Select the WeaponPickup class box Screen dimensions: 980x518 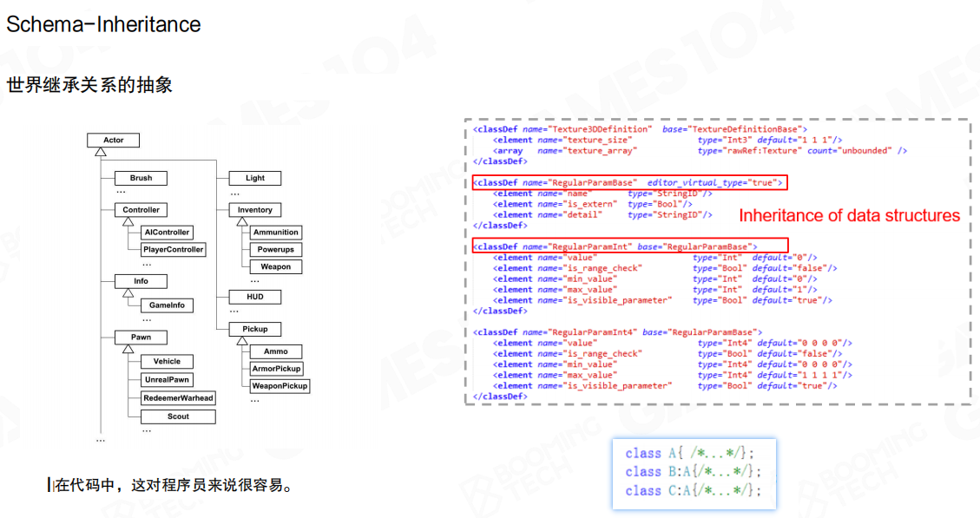[x=280, y=385]
